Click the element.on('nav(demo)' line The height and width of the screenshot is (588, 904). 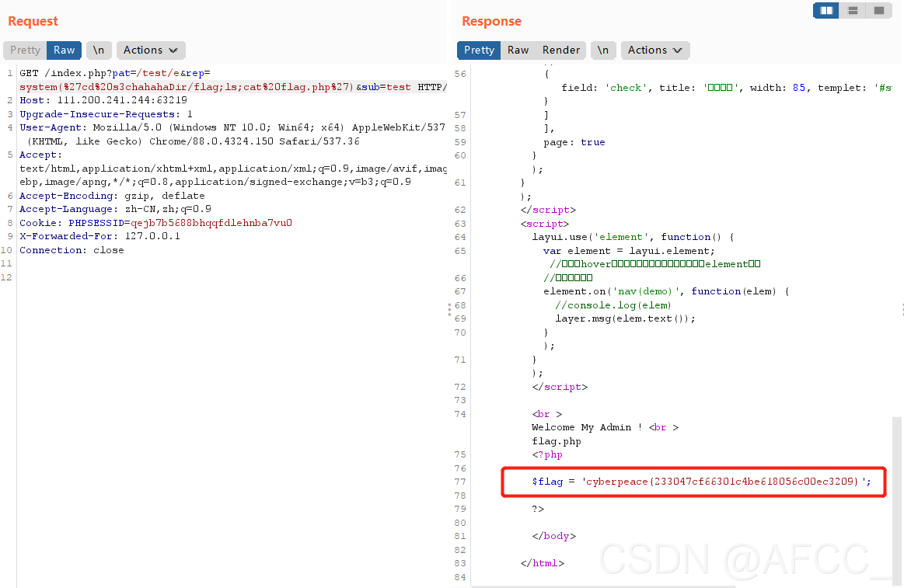[666, 291]
